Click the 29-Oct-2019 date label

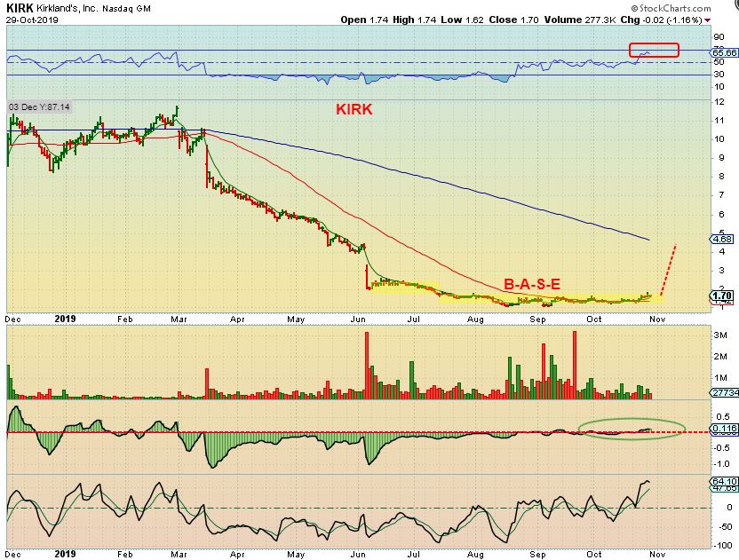pos(32,20)
